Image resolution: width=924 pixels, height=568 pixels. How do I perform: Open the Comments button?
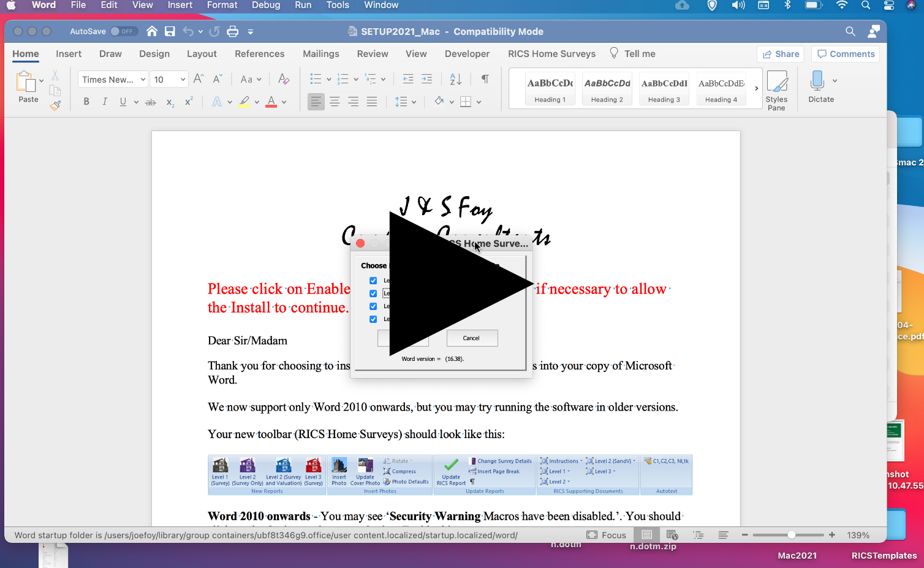pyautogui.click(x=846, y=54)
